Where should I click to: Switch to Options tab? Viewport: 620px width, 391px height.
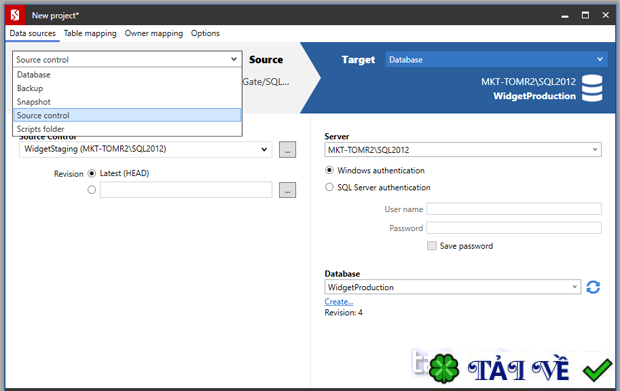click(x=205, y=33)
